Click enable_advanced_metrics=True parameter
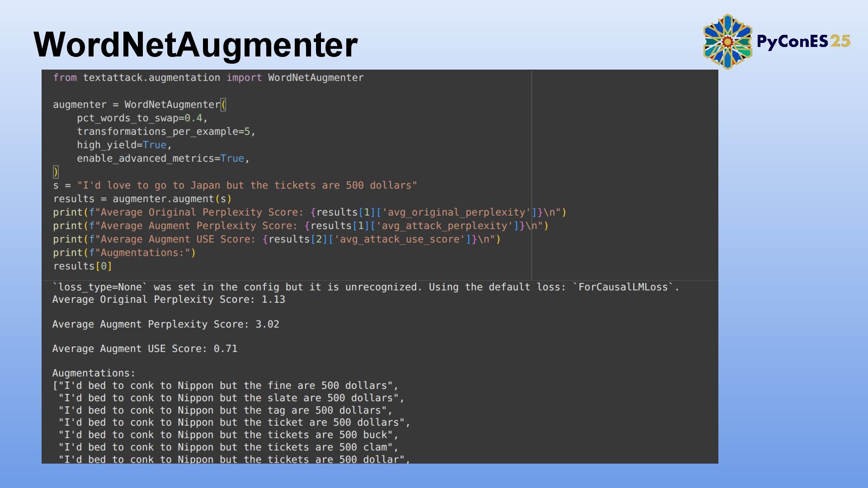Image resolution: width=868 pixels, height=488 pixels. click(x=163, y=159)
